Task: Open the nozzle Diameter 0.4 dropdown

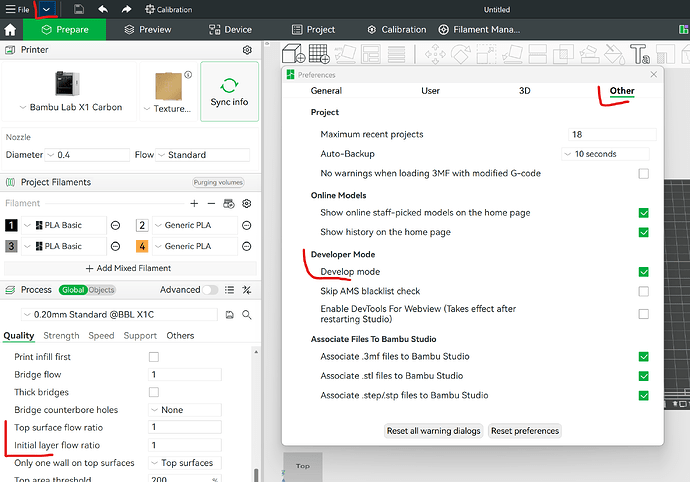Action: (87, 155)
